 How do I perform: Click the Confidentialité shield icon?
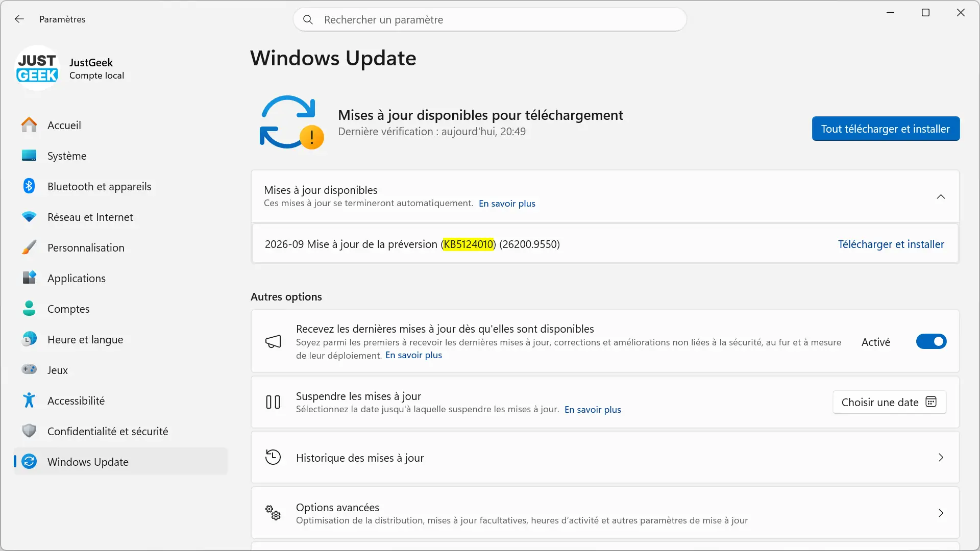point(29,431)
